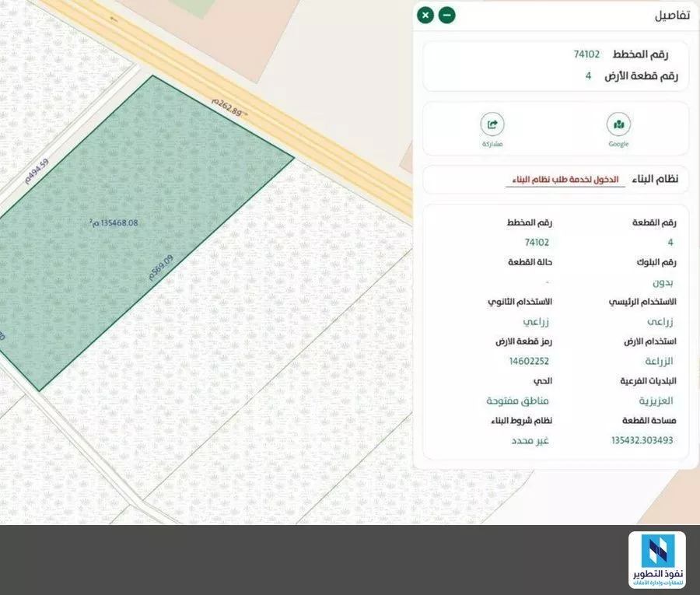The image size is (700, 595).
Task: Open the مشاركة share icon
Action: [492, 123]
